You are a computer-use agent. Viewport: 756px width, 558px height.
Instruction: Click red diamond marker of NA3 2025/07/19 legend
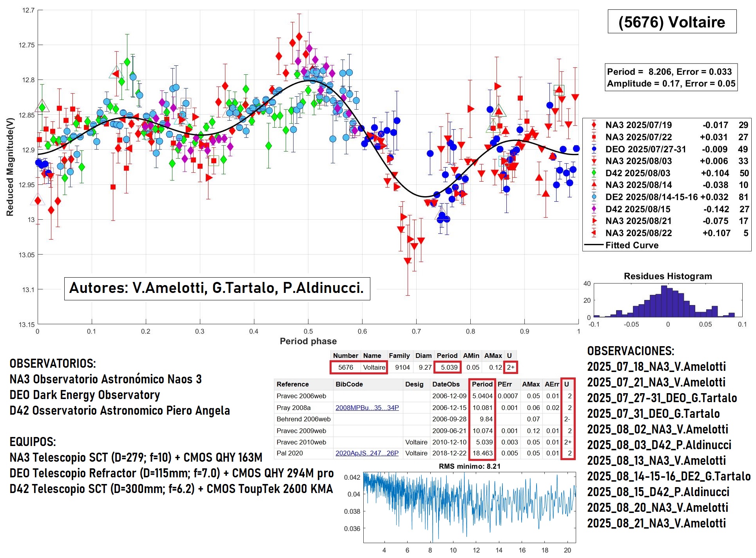tap(594, 125)
